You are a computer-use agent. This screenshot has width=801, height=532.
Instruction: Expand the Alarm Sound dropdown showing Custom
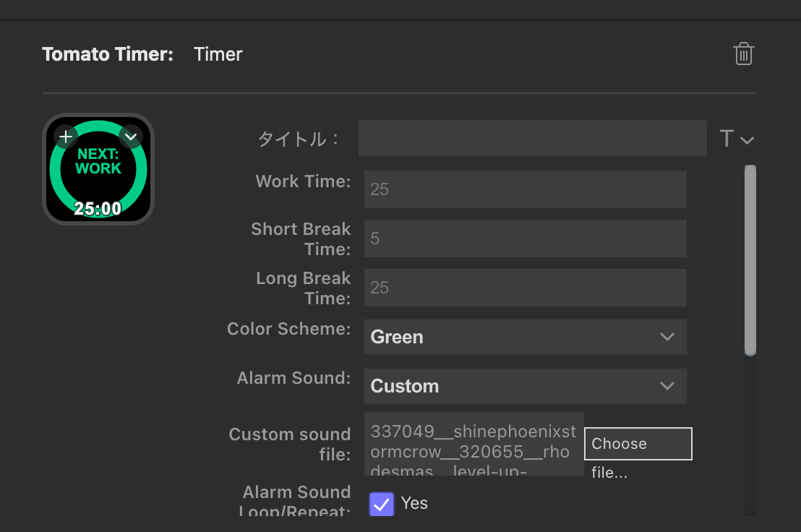coord(525,386)
